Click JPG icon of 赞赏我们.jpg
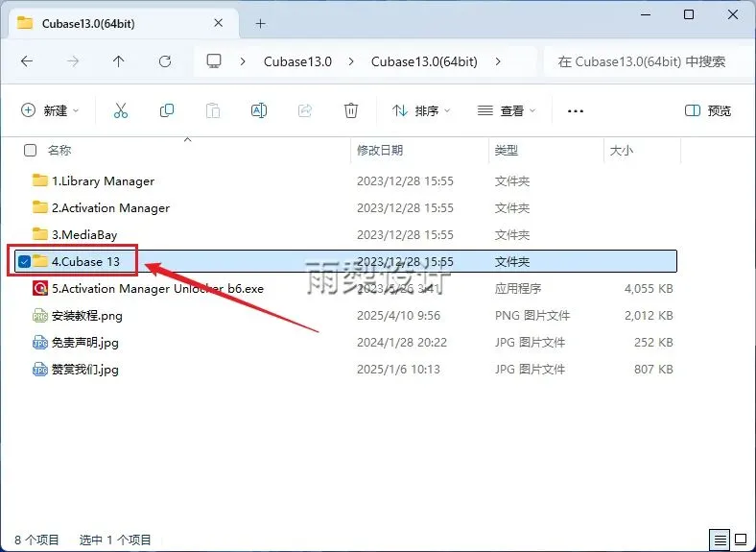756x552 pixels. [x=40, y=370]
